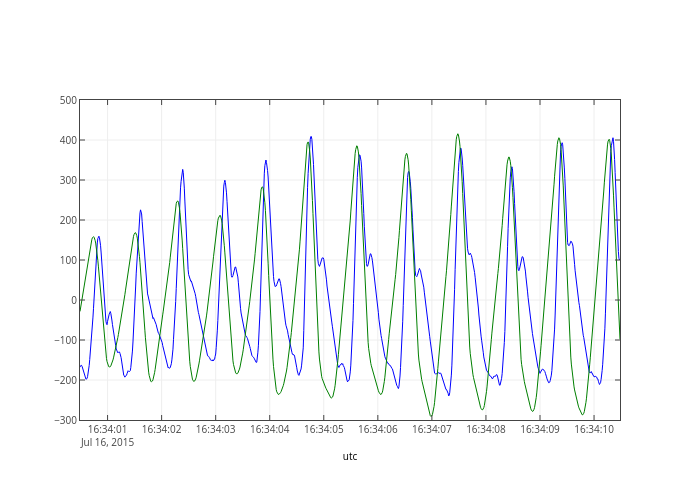Select the 16:34:08 time tick label
This screenshot has width=700, height=500.
tap(485, 429)
